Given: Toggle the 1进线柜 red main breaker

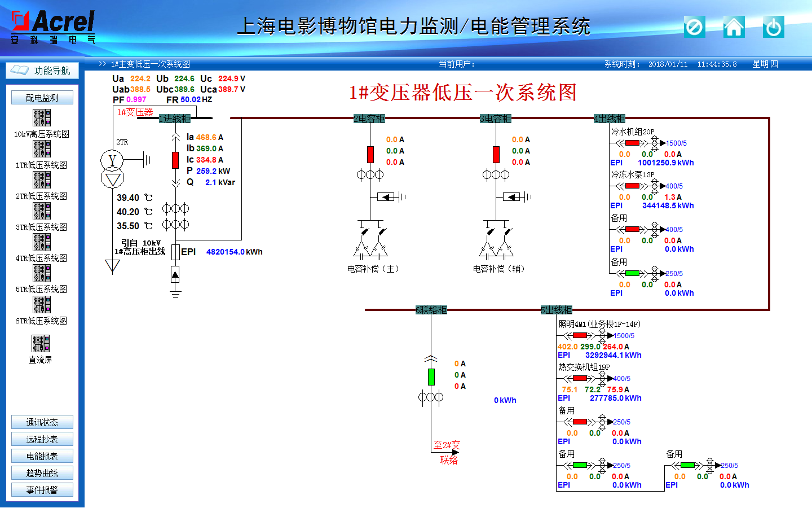Looking at the screenshot, I should pos(175,160).
